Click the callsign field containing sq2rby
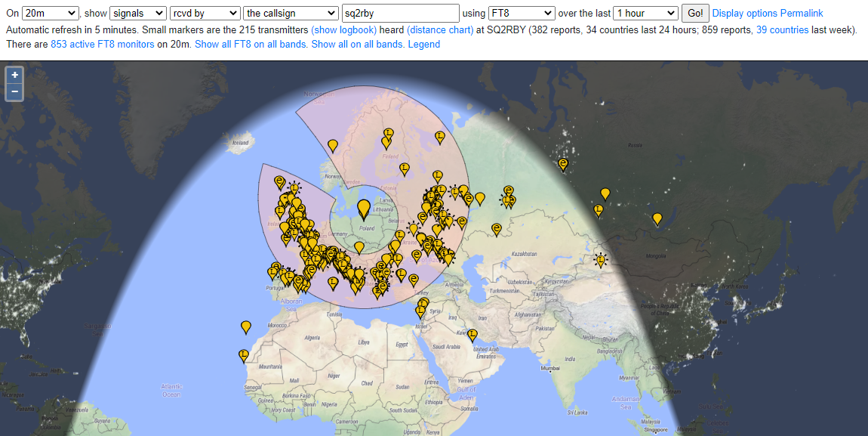This screenshot has width=868, height=436. pyautogui.click(x=400, y=13)
